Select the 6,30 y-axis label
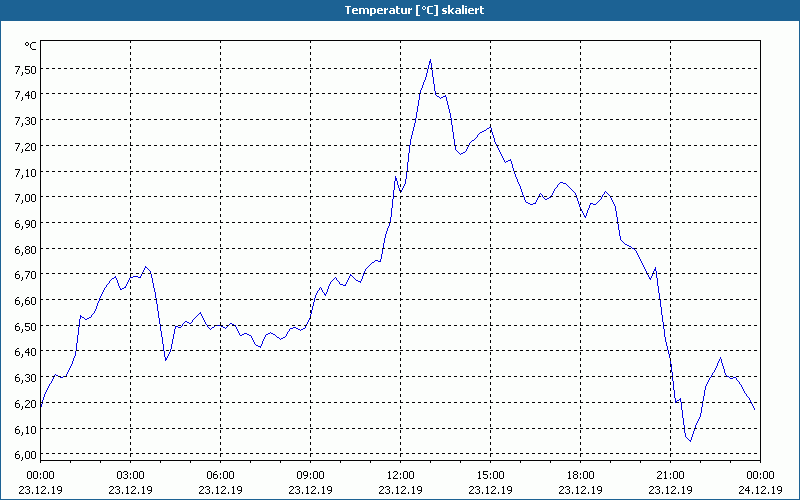The width and height of the screenshot is (800, 500). point(26,378)
